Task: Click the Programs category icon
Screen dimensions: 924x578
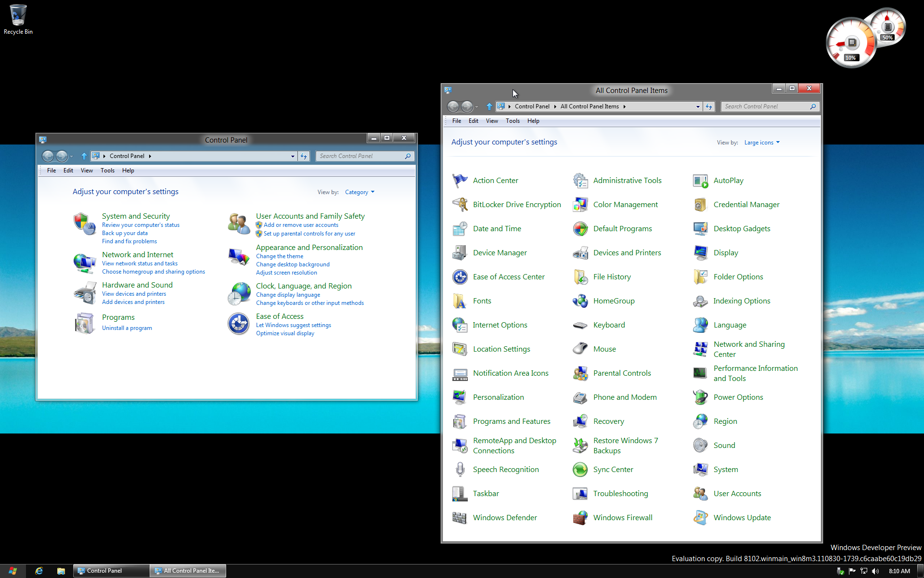Action: [85, 323]
